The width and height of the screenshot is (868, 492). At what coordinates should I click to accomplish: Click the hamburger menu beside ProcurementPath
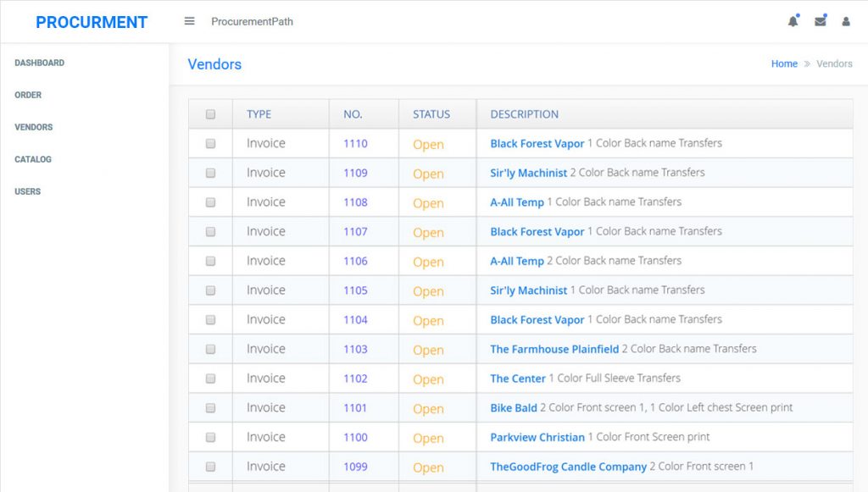tap(189, 21)
